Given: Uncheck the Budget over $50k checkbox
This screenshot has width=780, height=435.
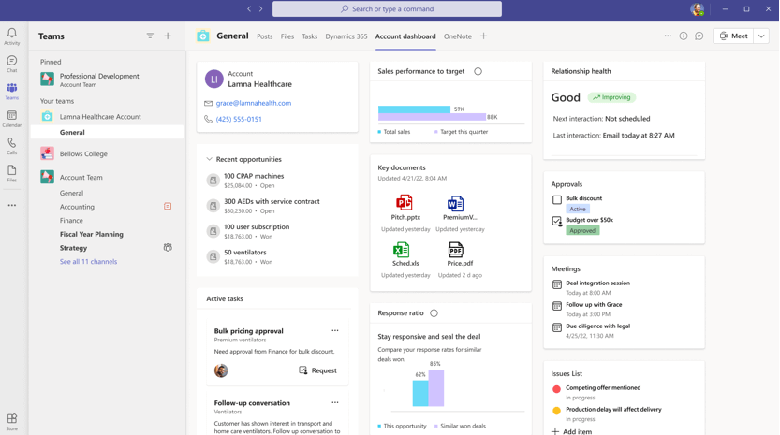Looking at the screenshot, I should 557,221.
